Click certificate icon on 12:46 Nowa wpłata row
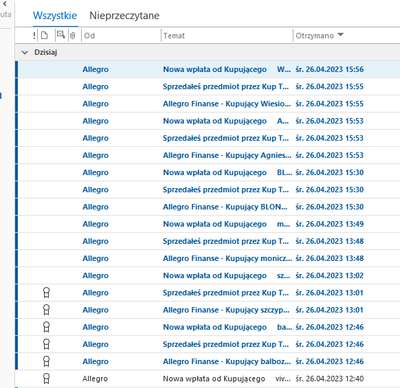This screenshot has width=400, height=388. point(46,327)
